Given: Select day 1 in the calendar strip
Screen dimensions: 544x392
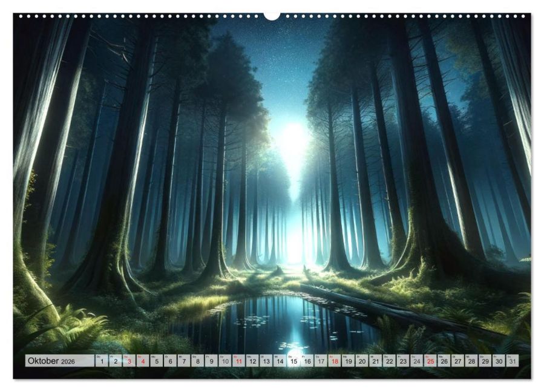Looking at the screenshot, I should (x=102, y=361).
